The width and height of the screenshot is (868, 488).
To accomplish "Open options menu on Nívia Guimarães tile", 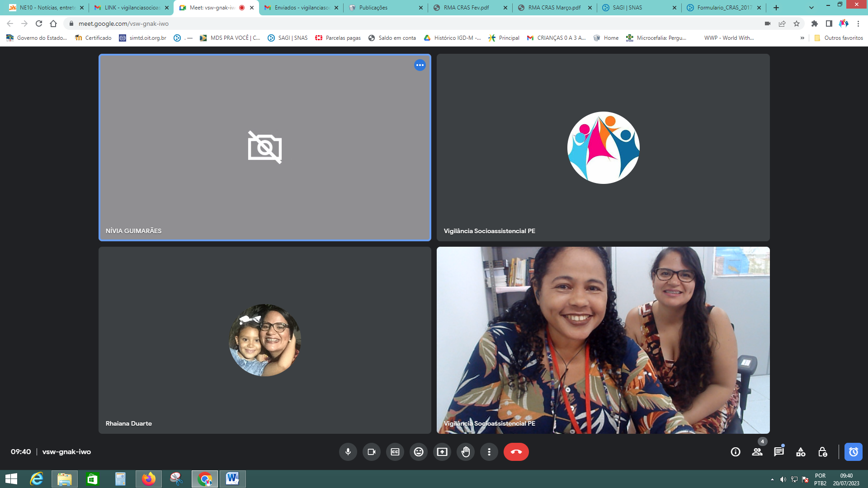I will pos(420,65).
